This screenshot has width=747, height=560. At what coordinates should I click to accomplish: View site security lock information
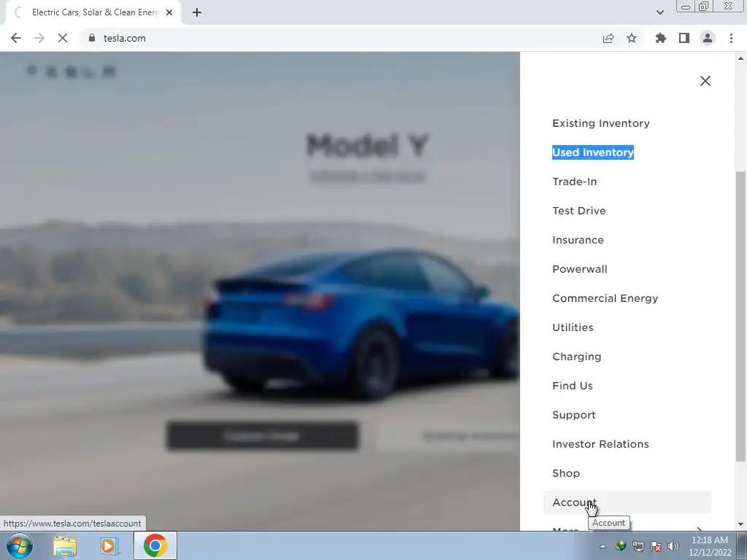pos(92,38)
